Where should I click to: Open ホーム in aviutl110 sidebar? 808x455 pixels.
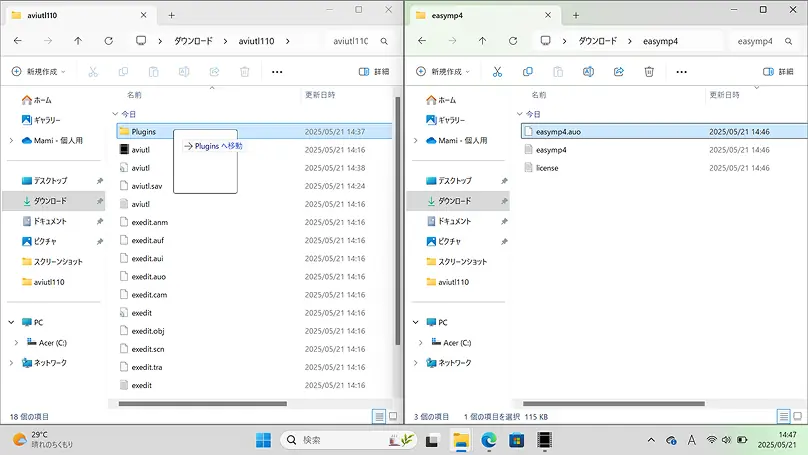[x=37, y=100]
